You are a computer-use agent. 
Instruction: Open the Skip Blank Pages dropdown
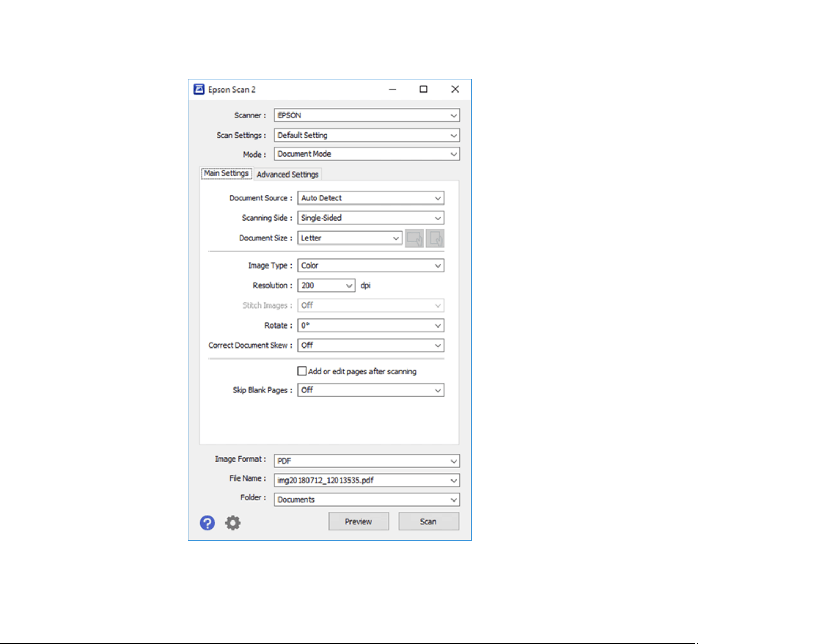click(371, 390)
